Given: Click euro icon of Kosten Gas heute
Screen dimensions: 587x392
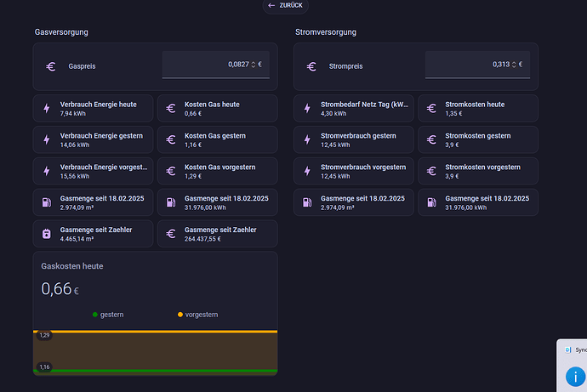Looking at the screenshot, I should point(171,109).
